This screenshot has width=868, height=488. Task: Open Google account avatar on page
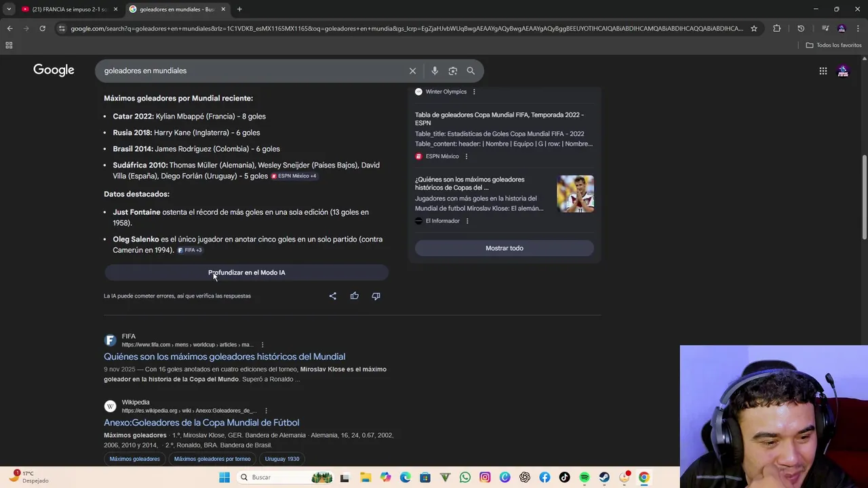coord(843,70)
